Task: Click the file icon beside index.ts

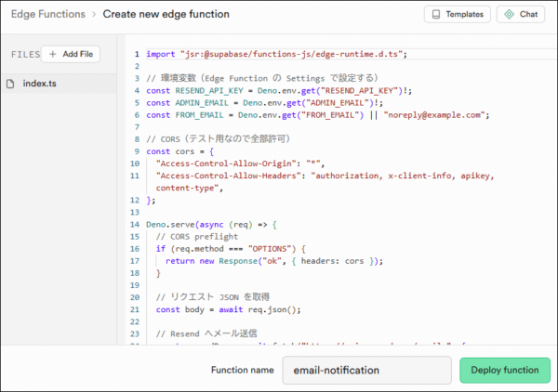Action: point(10,84)
